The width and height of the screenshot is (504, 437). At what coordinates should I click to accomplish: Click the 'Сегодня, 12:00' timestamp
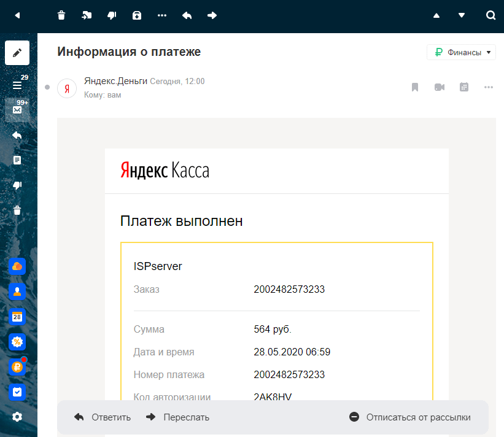coord(177,81)
